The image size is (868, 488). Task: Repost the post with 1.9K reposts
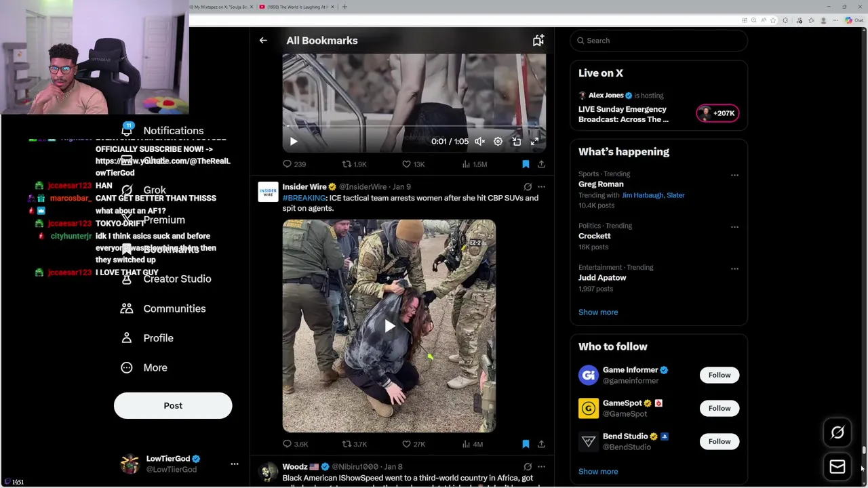[354, 164]
